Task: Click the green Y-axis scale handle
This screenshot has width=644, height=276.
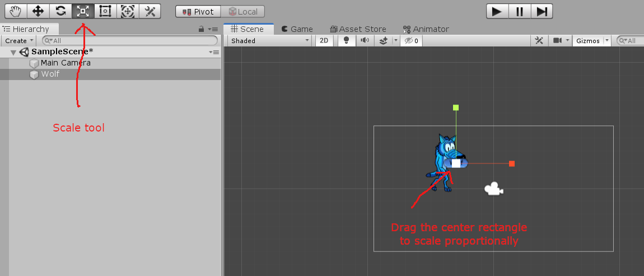Action: click(456, 107)
